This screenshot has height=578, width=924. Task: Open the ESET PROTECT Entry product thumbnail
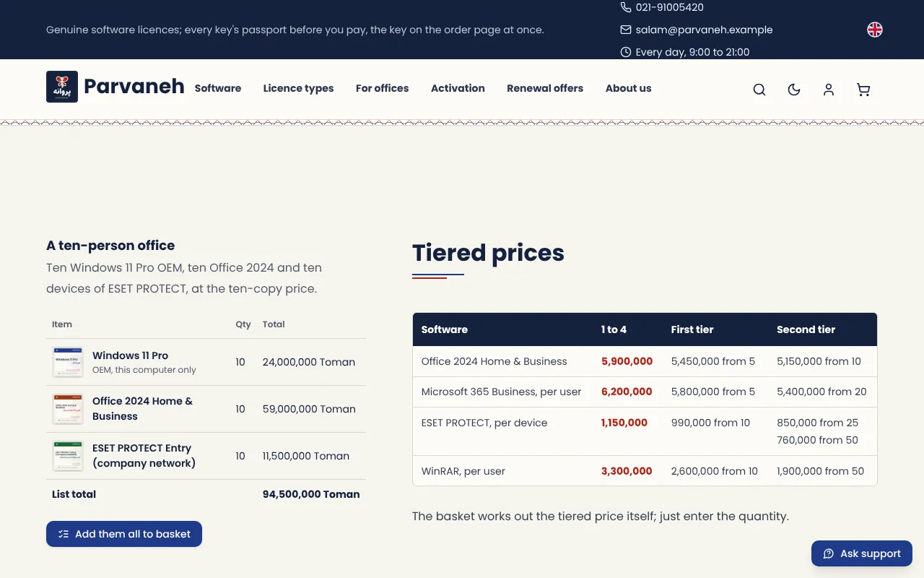[x=68, y=456]
